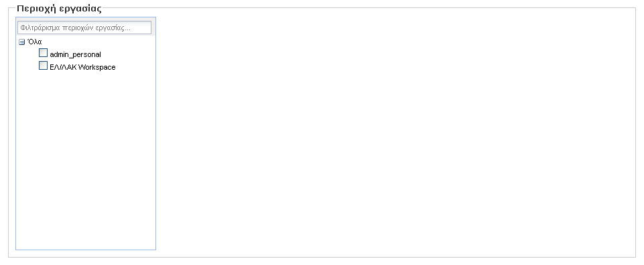Click empty space below the workspace list
The width and height of the screenshot is (644, 265).
(85, 160)
